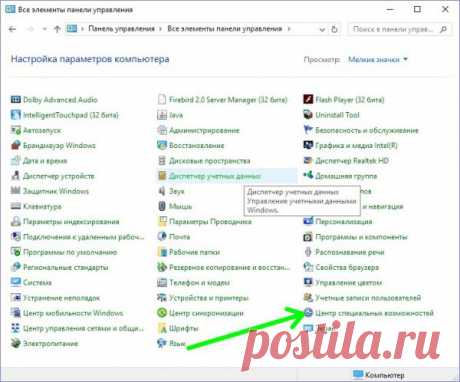Open Графика и медиа Intel(R) icon
Screen dimensions: 460x382
[x=308, y=145]
